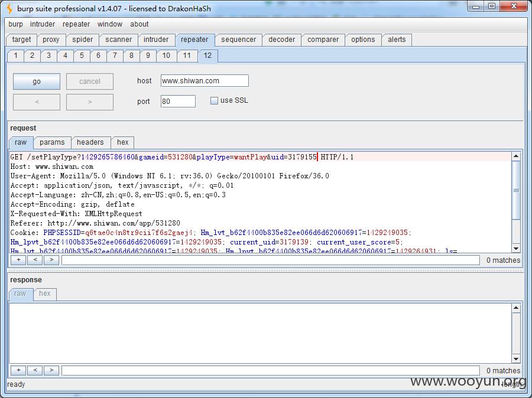Open the request headers tab

90,142
